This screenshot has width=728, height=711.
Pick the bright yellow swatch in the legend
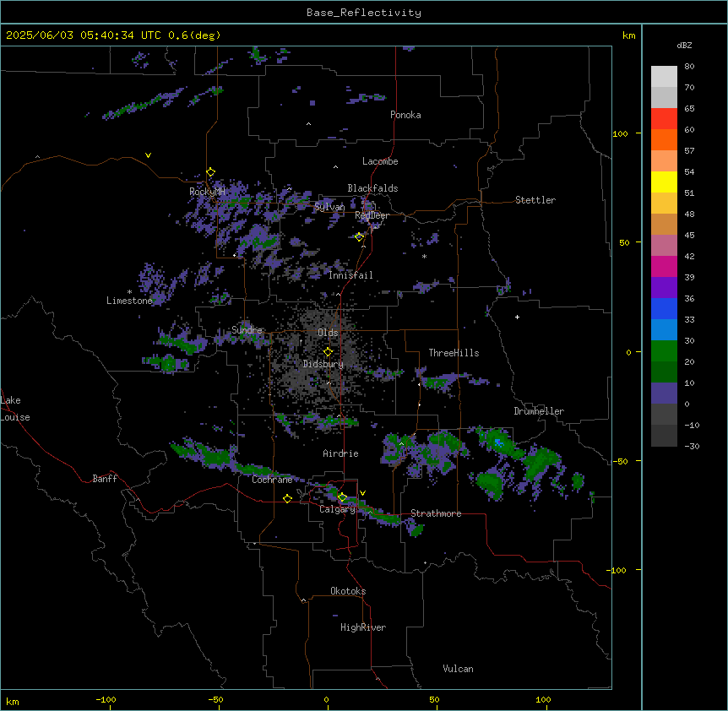664,182
